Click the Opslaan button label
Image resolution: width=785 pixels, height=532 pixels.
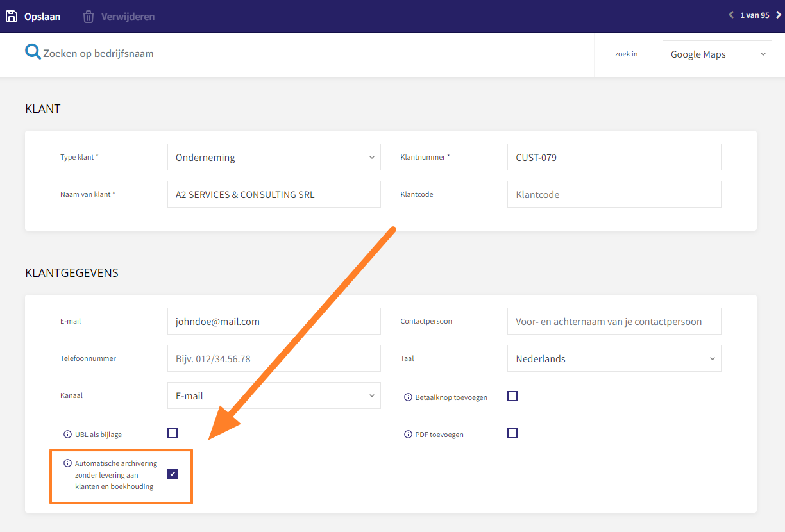[x=42, y=17]
